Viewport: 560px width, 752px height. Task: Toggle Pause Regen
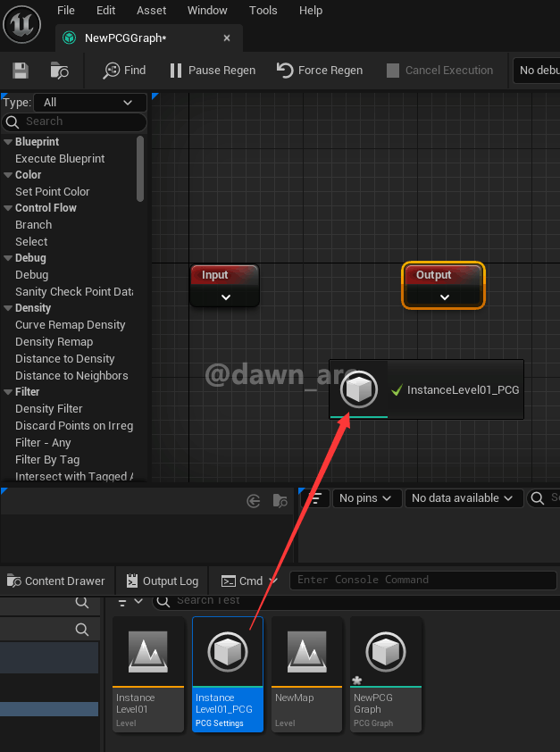tap(212, 71)
